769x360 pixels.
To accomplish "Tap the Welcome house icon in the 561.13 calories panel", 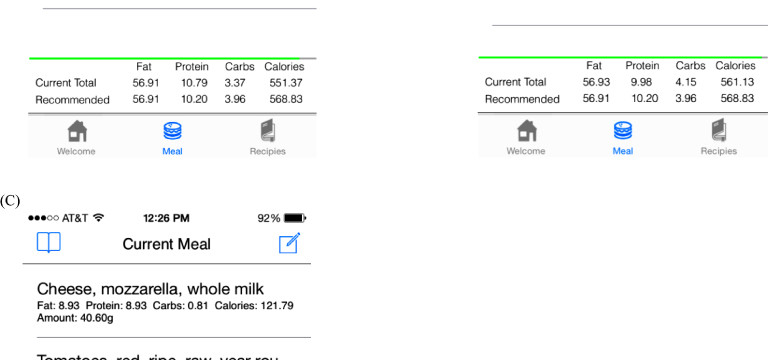I will pyautogui.click(x=527, y=130).
